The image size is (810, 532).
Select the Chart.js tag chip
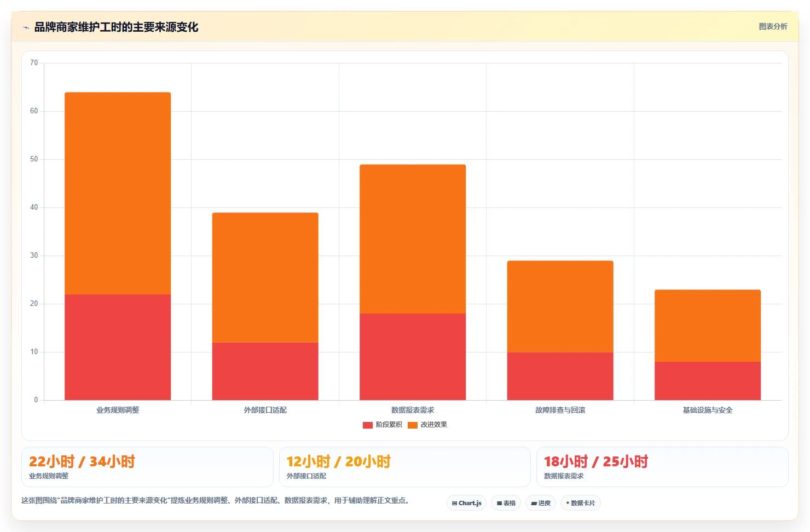(467, 503)
